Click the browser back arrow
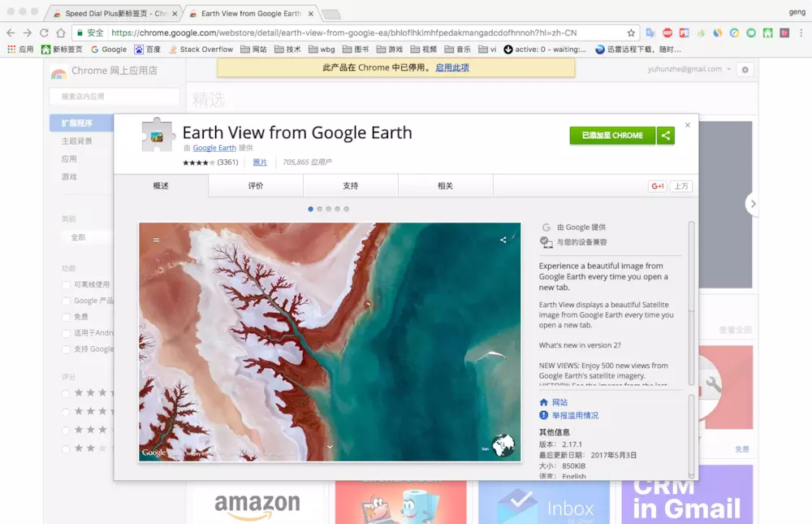This screenshot has width=812, height=524. click(11, 32)
